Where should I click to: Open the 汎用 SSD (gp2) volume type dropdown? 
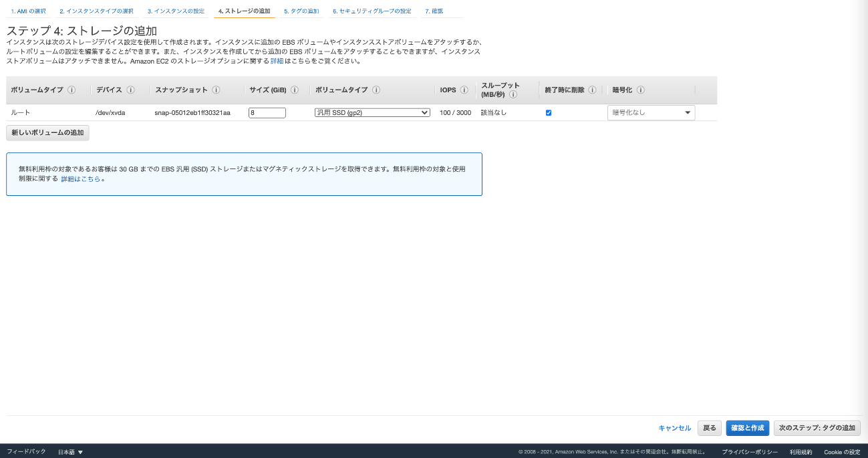click(x=372, y=113)
